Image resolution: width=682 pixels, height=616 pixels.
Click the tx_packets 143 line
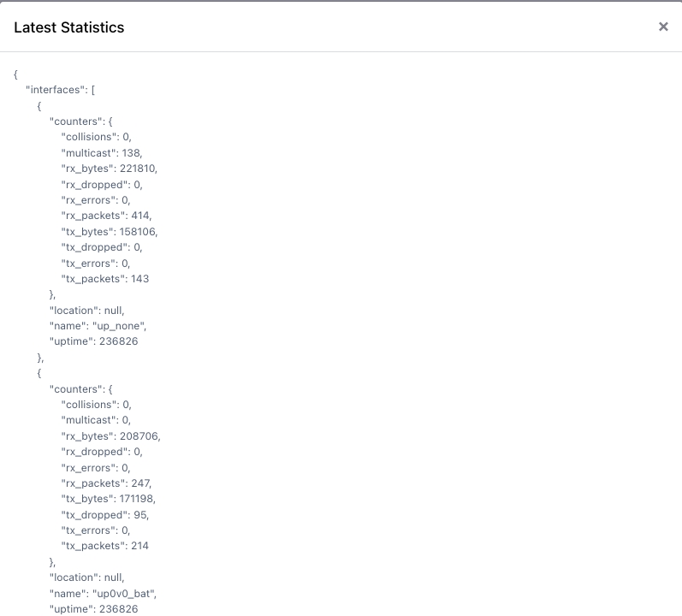pos(105,278)
